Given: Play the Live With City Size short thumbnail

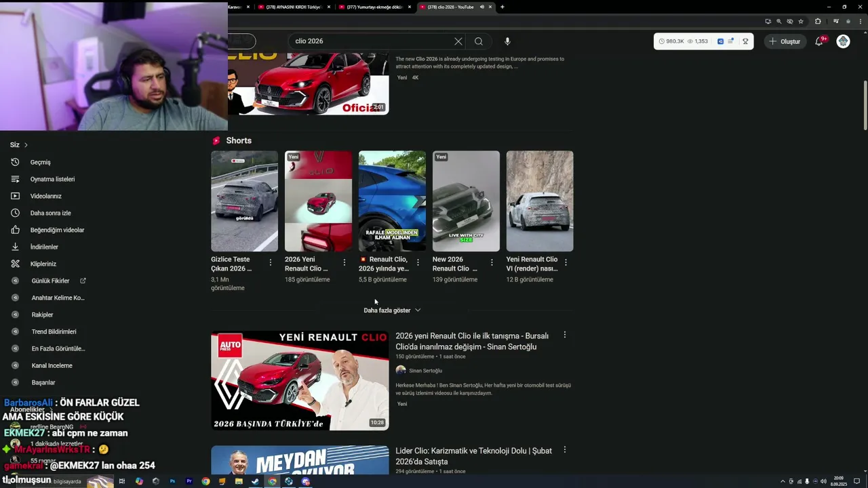Looking at the screenshot, I should [x=466, y=201].
